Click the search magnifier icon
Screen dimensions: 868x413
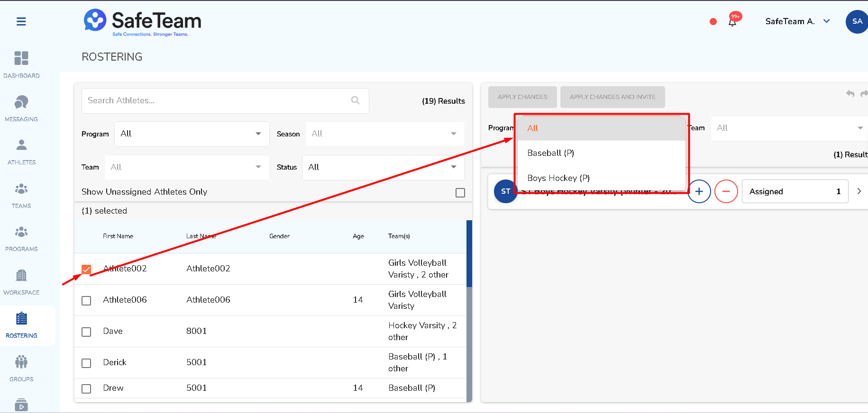355,100
